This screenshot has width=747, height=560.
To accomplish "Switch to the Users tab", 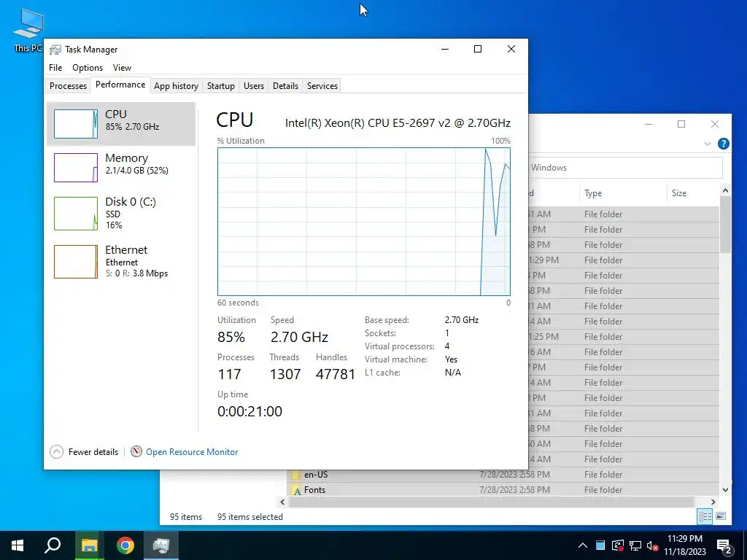I will (x=253, y=86).
